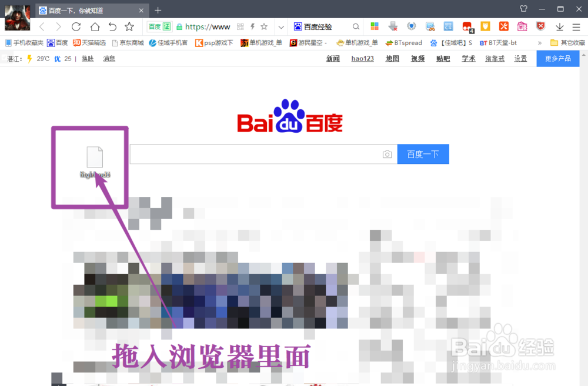Open the hao123 navigation link
Image resolution: width=588 pixels, height=386 pixels.
tap(362, 58)
